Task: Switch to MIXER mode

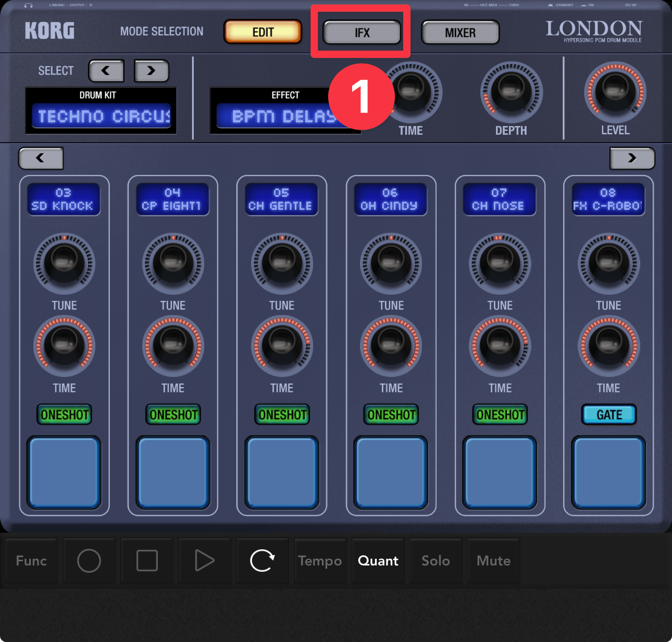Action: click(x=460, y=33)
